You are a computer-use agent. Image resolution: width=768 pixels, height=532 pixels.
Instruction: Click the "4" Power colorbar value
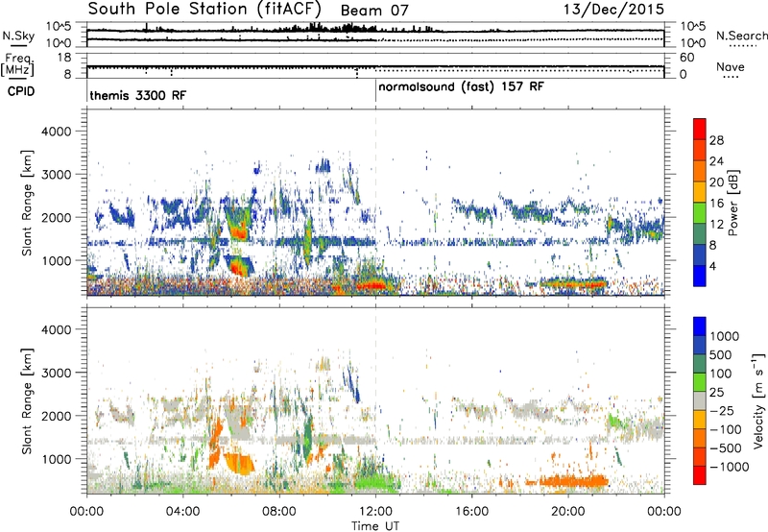[713, 266]
